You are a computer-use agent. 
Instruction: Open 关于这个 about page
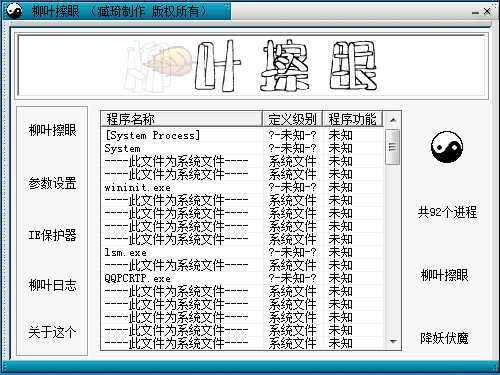tap(52, 332)
